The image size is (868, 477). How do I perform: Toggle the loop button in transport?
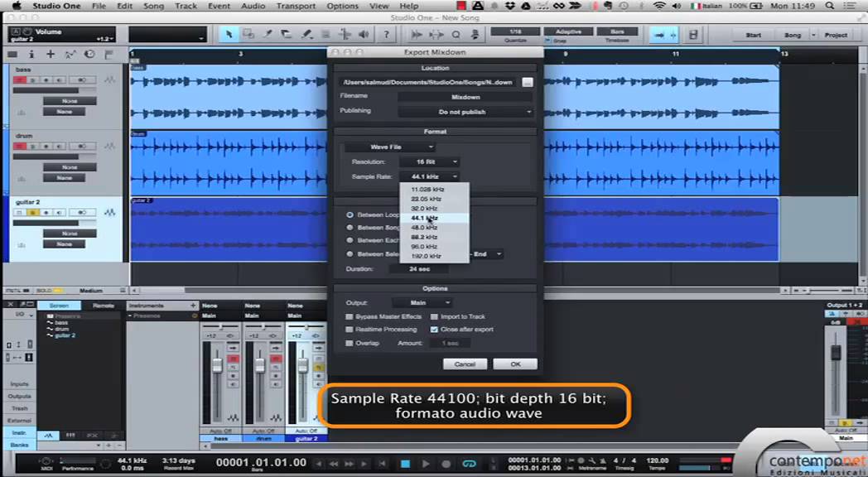(469, 464)
